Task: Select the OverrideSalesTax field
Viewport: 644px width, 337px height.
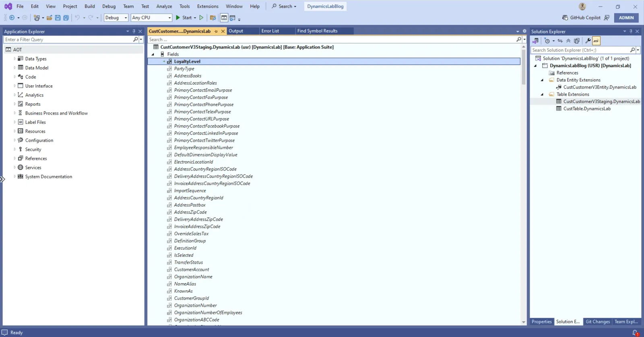Action: coord(191,234)
